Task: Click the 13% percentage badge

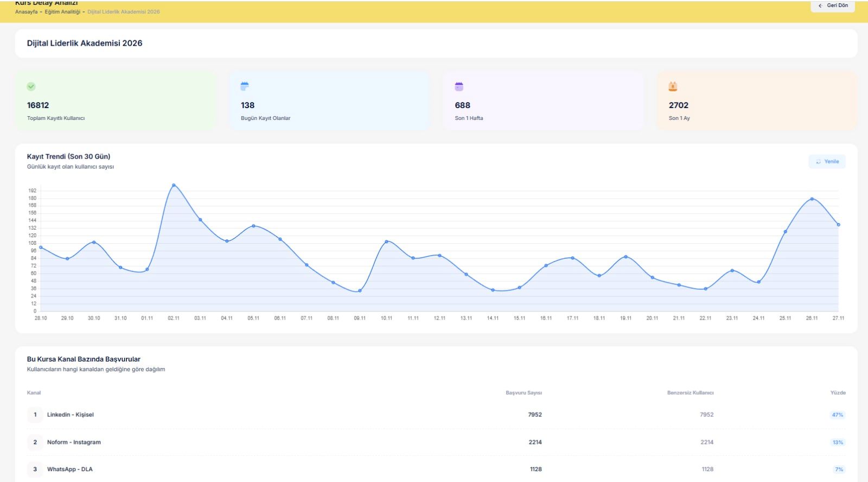Action: pos(837,442)
